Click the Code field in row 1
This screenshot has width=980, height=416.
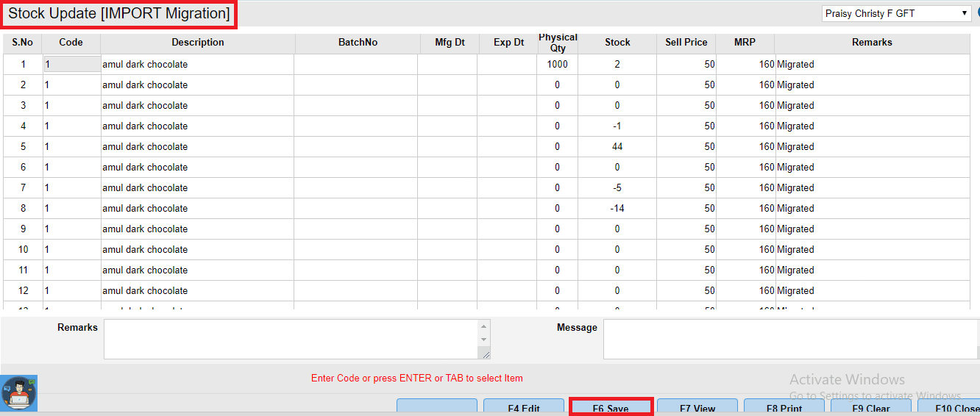click(x=71, y=64)
